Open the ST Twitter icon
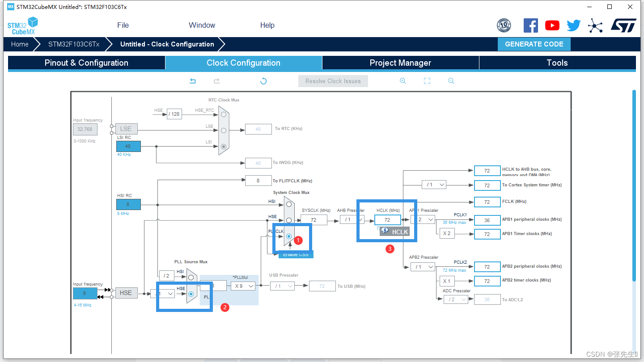The image size is (644, 362). coord(574,25)
